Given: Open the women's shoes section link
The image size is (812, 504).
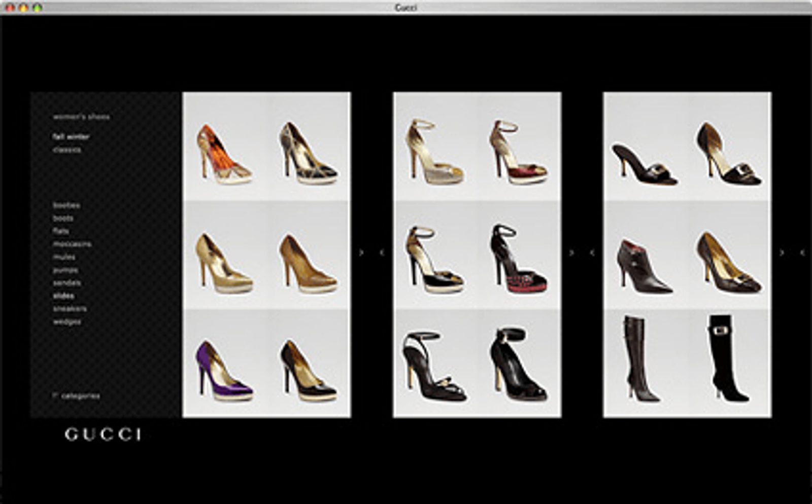Looking at the screenshot, I should [x=81, y=117].
